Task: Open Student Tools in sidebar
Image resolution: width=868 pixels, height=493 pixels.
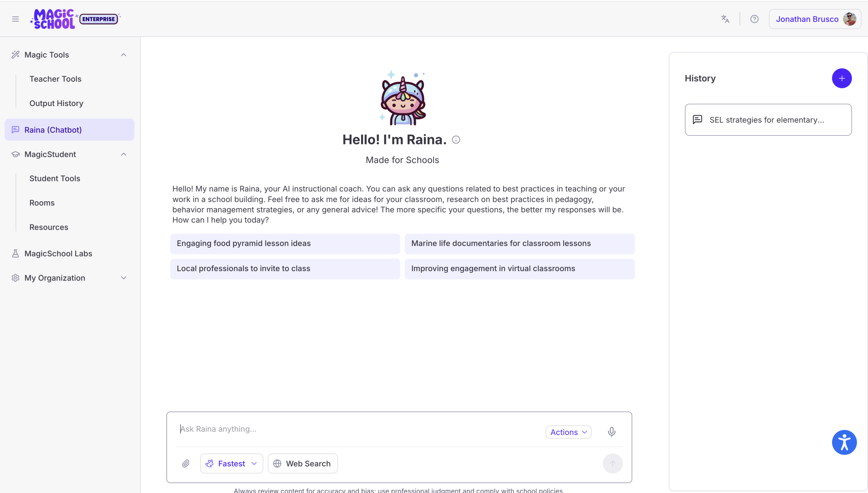Action: coord(55,179)
